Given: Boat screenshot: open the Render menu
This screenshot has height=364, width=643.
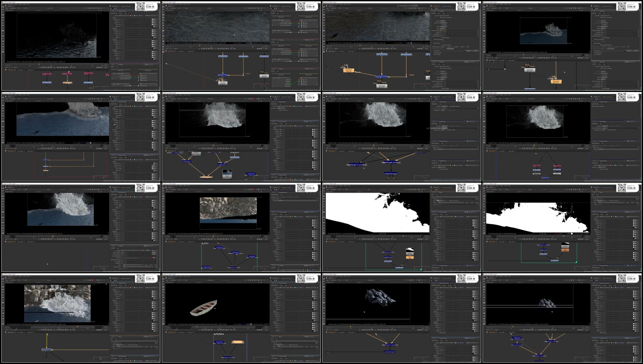Looking at the screenshot, I should (x=180, y=276).
